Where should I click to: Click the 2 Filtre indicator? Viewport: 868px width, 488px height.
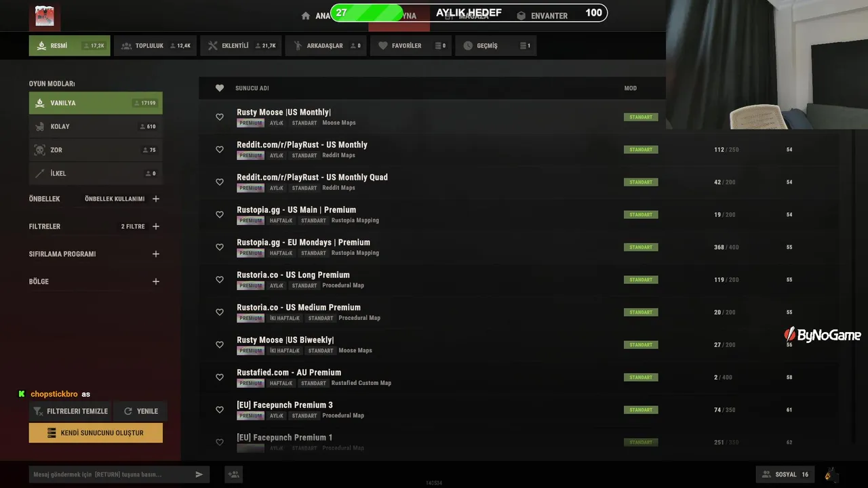133,226
